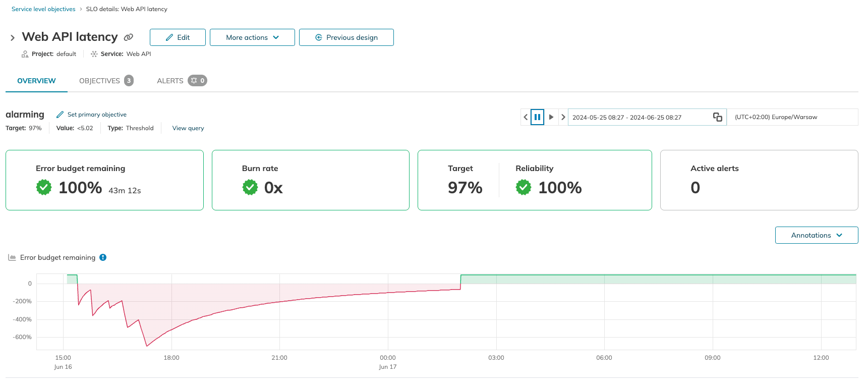This screenshot has height=386, width=868.
Task: Click the alarming objective name
Action: coord(25,115)
